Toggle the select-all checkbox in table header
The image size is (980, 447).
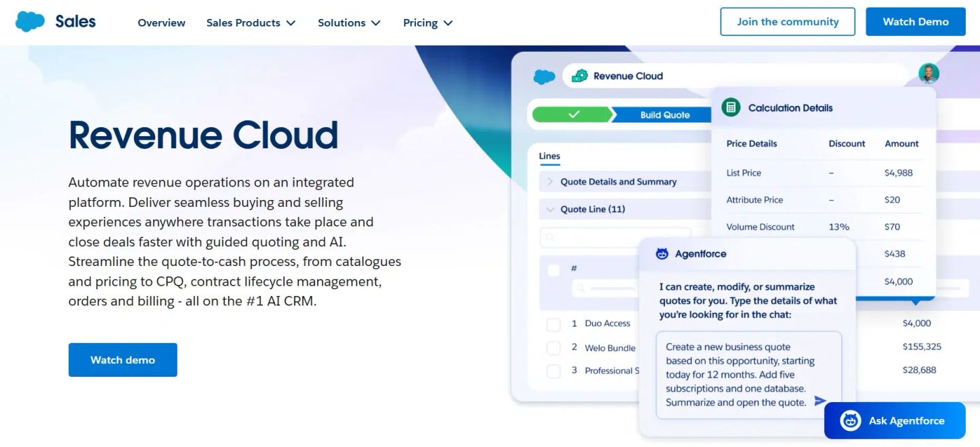pyautogui.click(x=553, y=270)
